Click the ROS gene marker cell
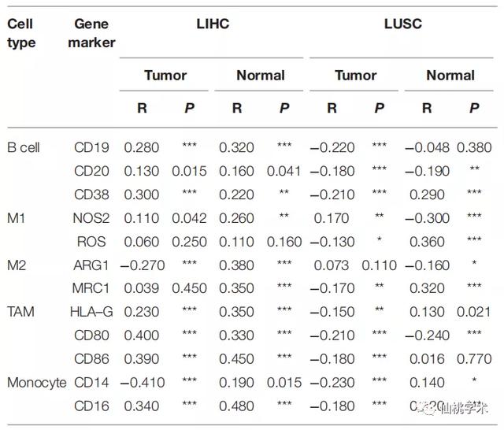Viewport: 504px width, 430px height. (x=91, y=242)
